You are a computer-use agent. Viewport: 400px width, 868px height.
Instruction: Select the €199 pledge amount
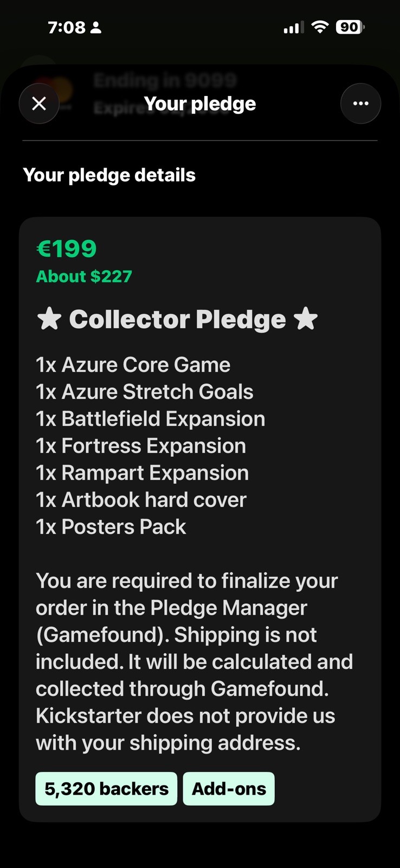pyautogui.click(x=66, y=249)
